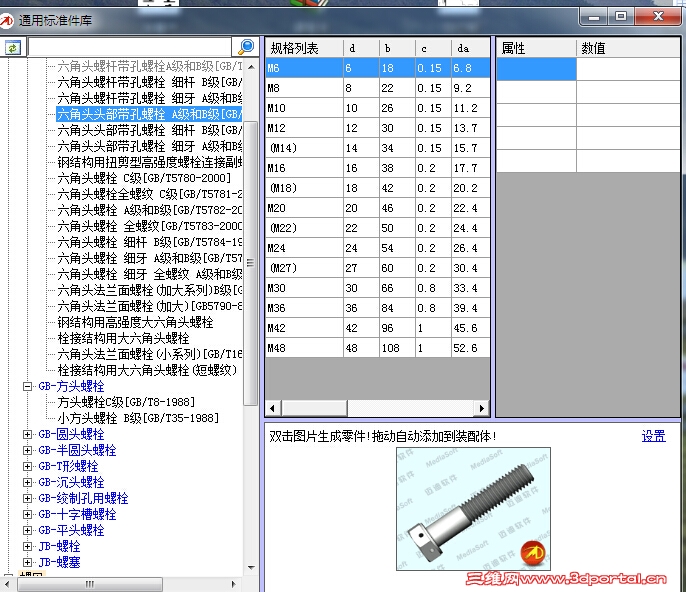This screenshot has width=686, height=592.
Task: Expand the GB-沉头螺栓 node
Action: 28,482
